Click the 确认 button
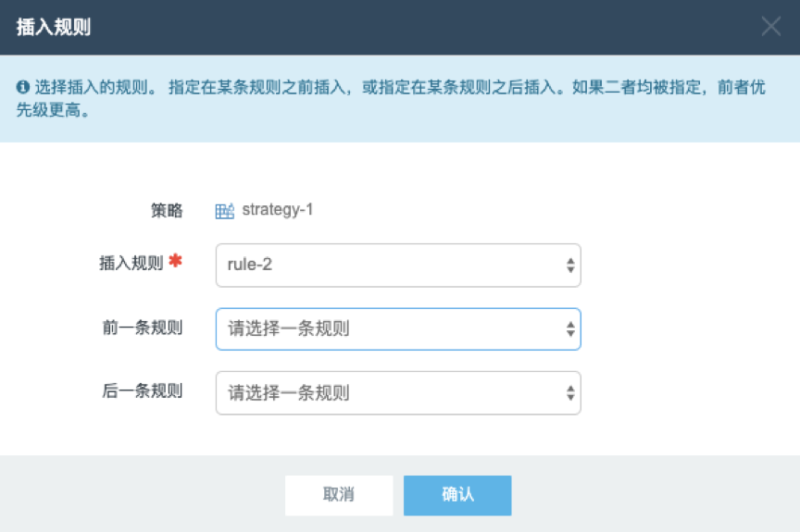The width and height of the screenshot is (800, 532). click(x=457, y=495)
